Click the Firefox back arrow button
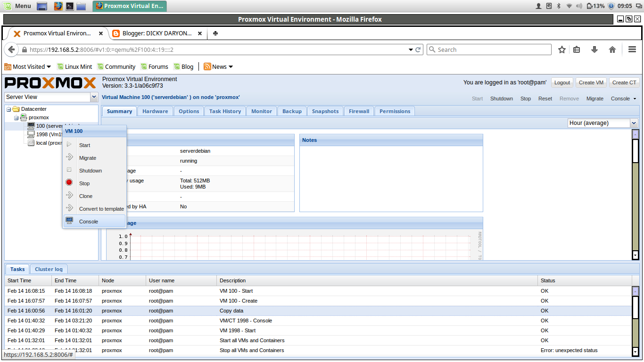This screenshot has height=362, width=644. click(x=11, y=49)
